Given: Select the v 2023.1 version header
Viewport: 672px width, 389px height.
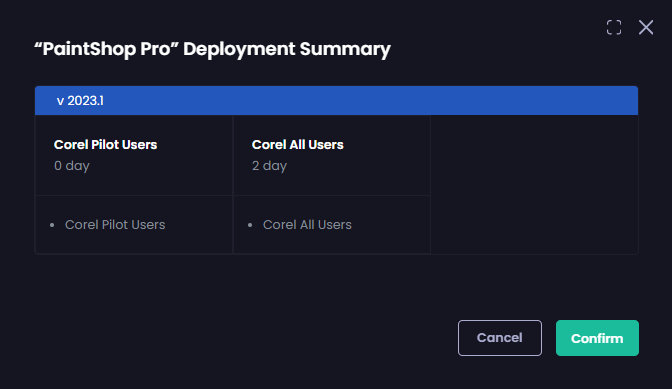Looking at the screenshot, I should point(336,101).
